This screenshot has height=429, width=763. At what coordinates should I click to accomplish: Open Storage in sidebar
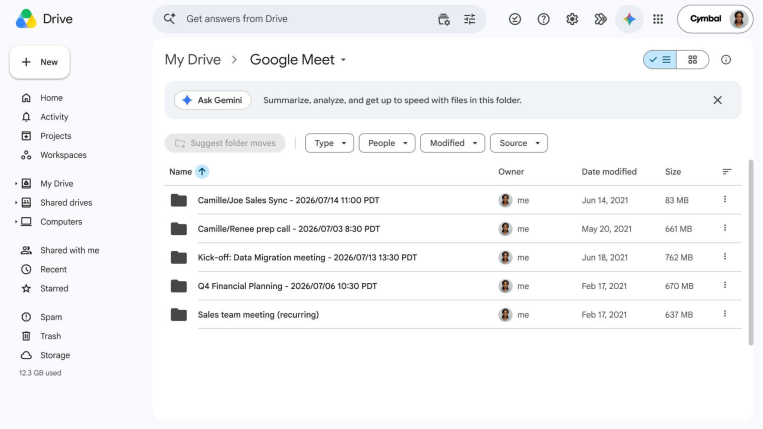(46, 355)
